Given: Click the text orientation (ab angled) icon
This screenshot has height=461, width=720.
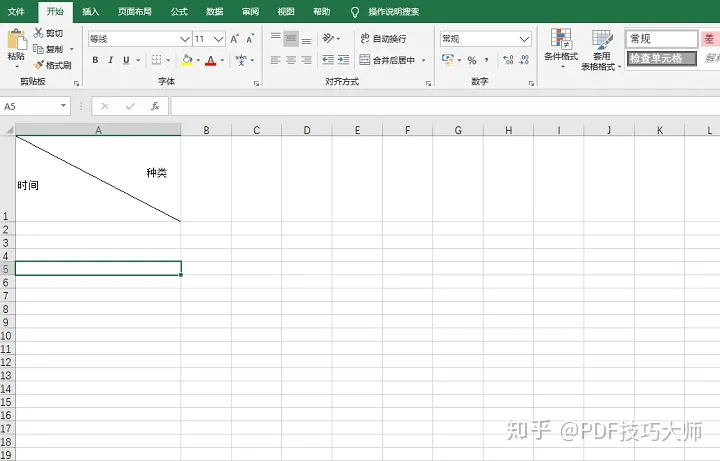Looking at the screenshot, I should point(328,38).
